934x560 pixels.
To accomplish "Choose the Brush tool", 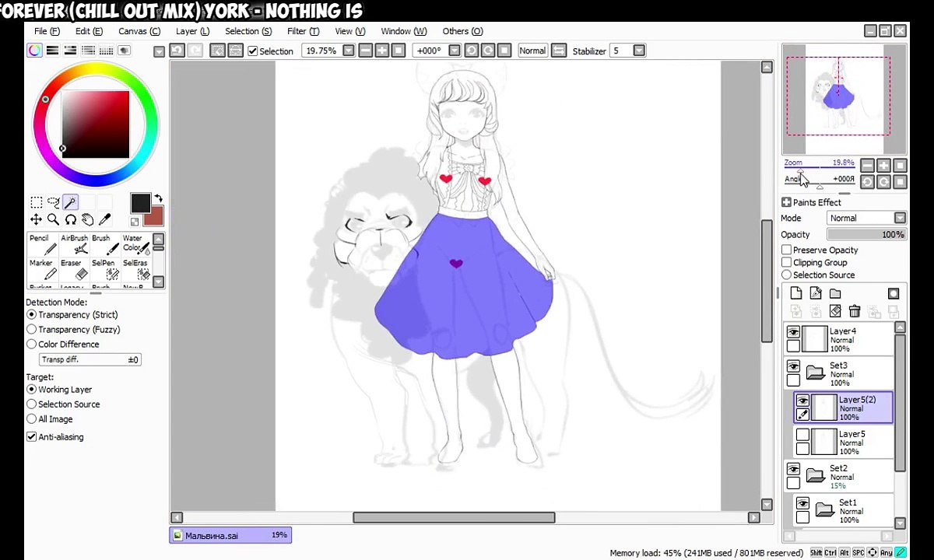I will pos(104,244).
